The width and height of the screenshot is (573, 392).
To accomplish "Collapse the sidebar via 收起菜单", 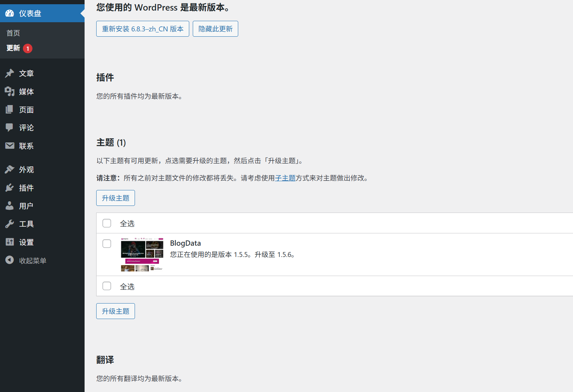I will tap(42, 261).
